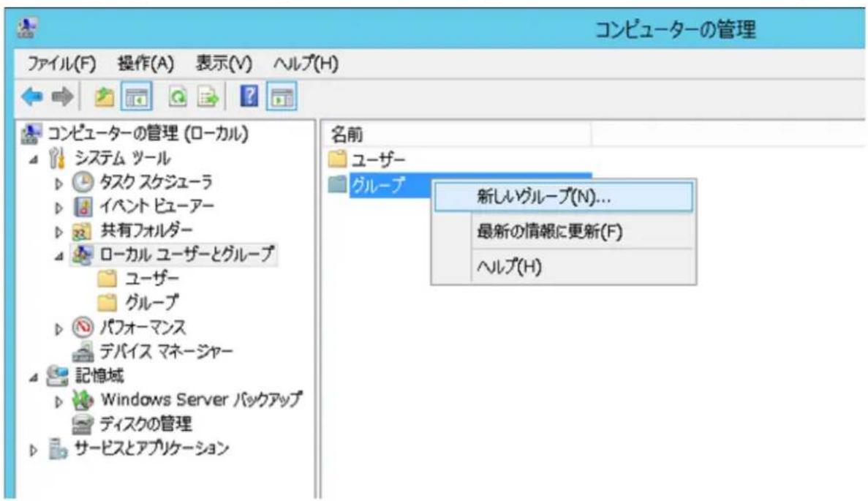Click the Back arrow toolbar icon
868x501 pixels.
pyautogui.click(x=32, y=97)
